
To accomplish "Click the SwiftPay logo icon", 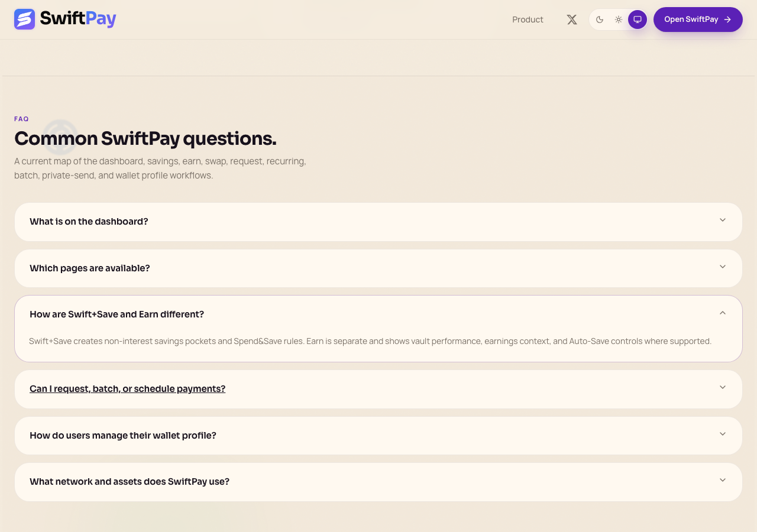I will click(25, 19).
